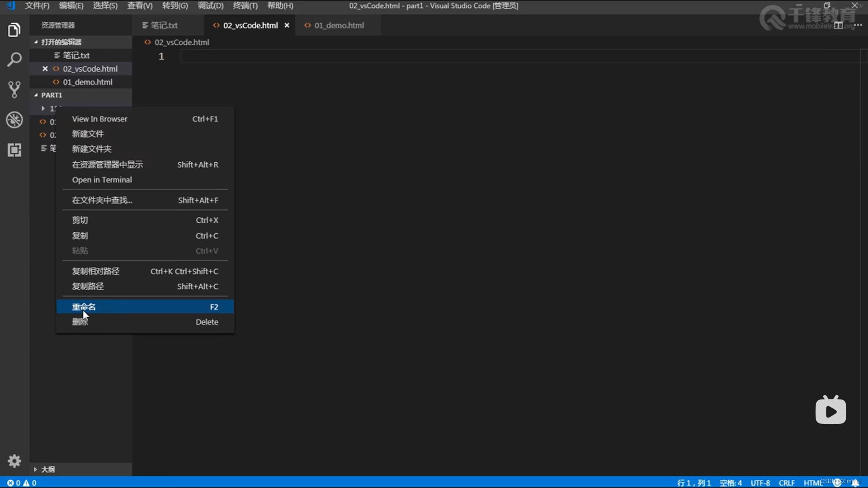
Task: Open the Explorer view in activity bar
Action: [14, 30]
